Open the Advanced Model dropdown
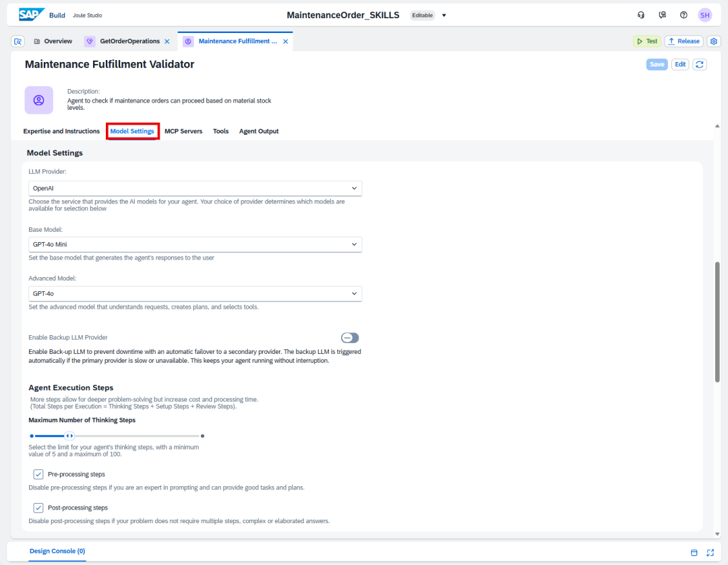Screen dimensions: 728x565 195,293
